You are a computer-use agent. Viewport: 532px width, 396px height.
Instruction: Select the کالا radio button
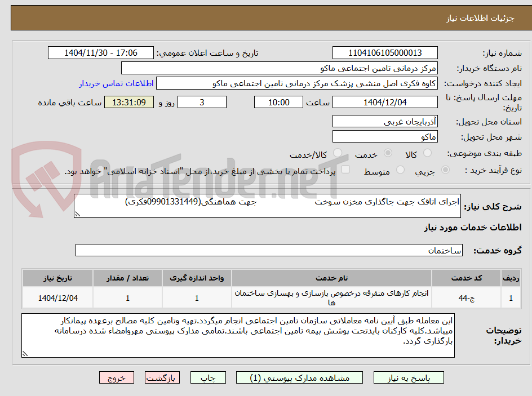[x=428, y=153]
